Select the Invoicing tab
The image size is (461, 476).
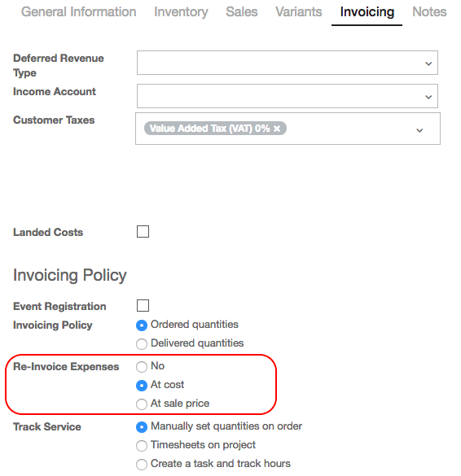pos(367,12)
